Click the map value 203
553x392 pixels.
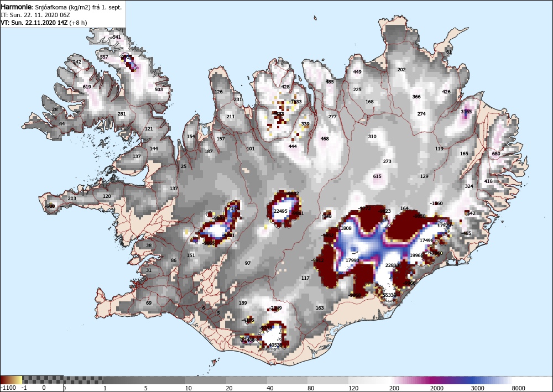[72, 198]
